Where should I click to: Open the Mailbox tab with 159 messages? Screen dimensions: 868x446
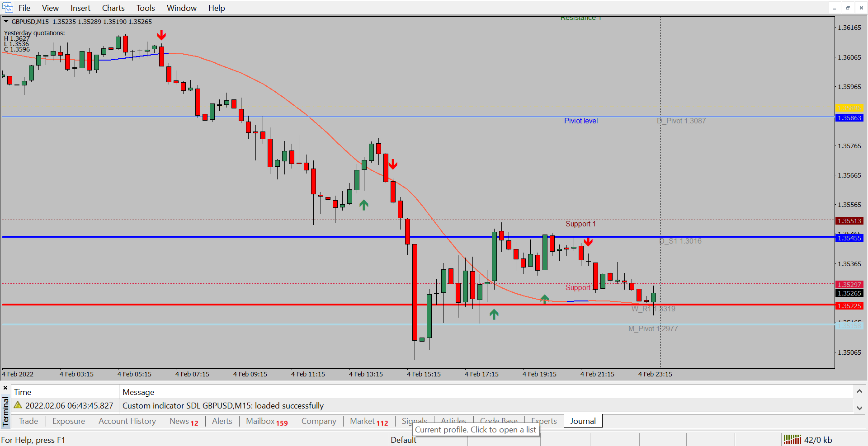(266, 421)
